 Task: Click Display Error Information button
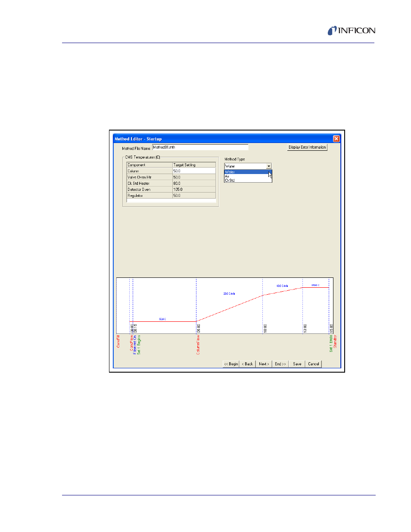[307, 147]
